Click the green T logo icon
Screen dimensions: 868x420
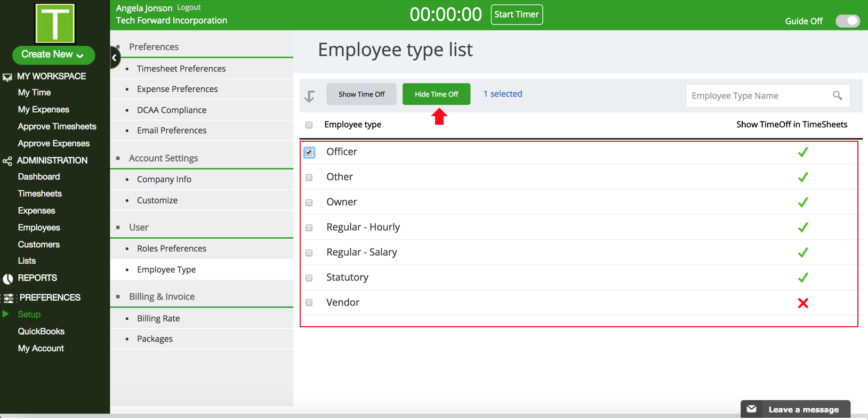click(55, 23)
